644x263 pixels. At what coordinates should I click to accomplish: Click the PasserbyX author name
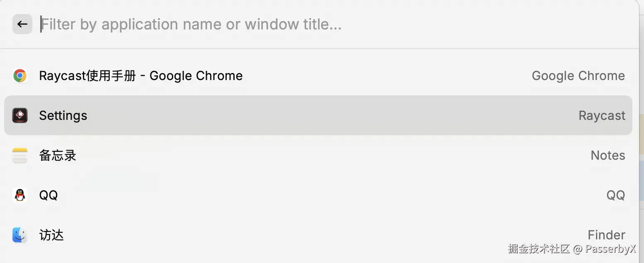(610, 249)
